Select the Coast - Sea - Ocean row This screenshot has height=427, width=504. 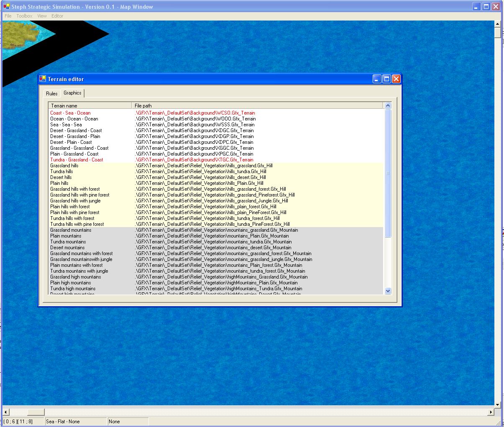70,113
